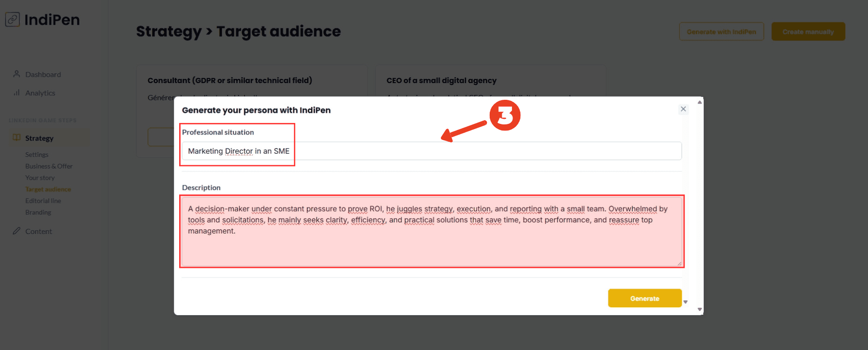Click the Dashboard person icon
The height and width of the screenshot is (350, 868).
[17, 74]
